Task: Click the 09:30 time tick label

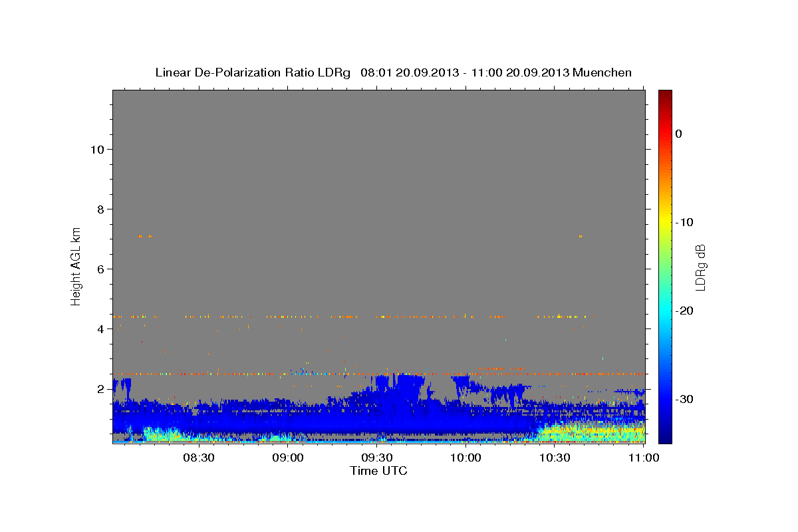Action: 376,458
